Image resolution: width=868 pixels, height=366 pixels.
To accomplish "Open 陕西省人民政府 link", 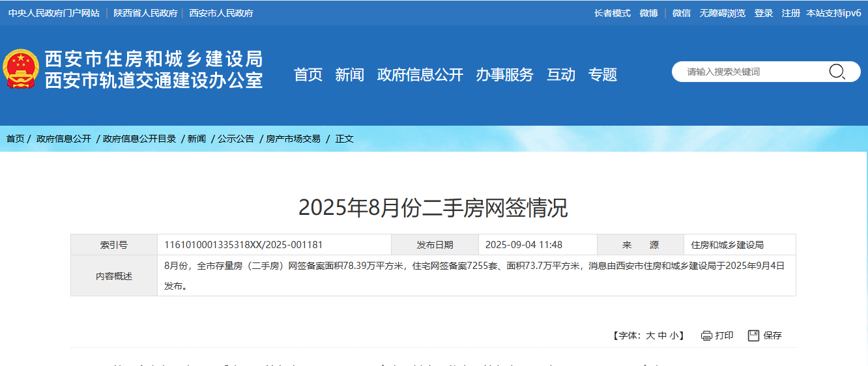I will point(145,13).
